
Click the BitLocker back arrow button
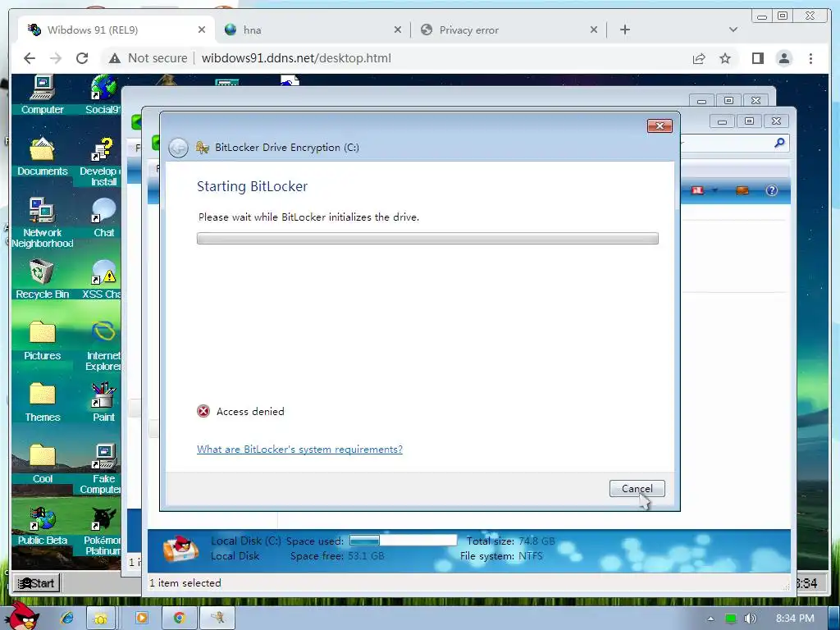[x=178, y=148]
